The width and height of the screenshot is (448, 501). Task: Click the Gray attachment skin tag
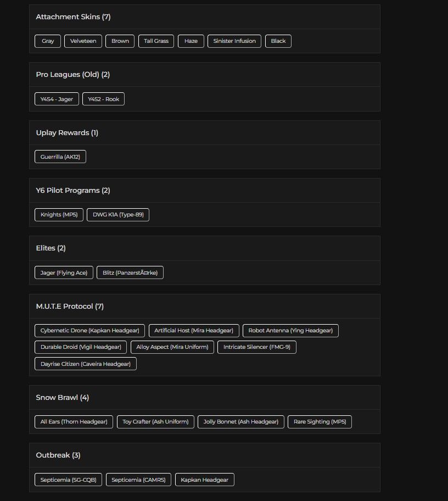pyautogui.click(x=48, y=41)
